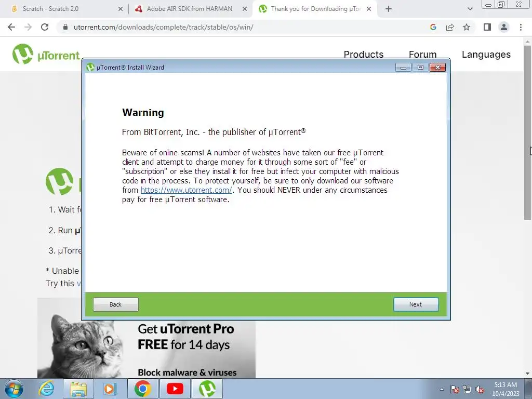Click the browser forward arrow
This screenshot has height=399, width=532.
pyautogui.click(x=28, y=27)
